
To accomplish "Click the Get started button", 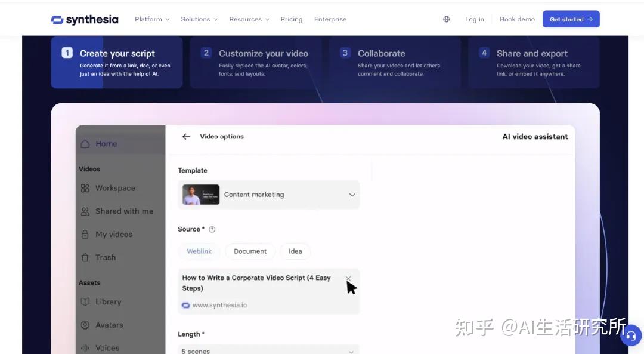I will pyautogui.click(x=571, y=19).
